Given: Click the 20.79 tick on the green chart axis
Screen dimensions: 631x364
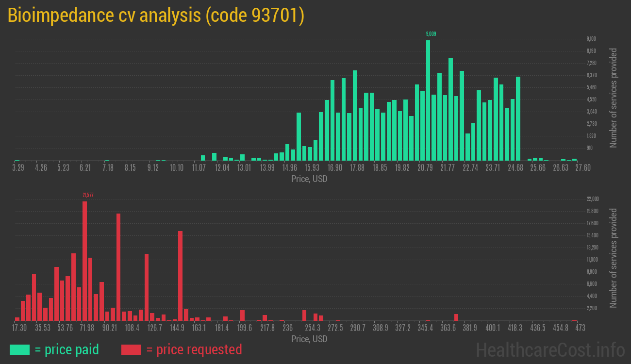Looking at the screenshot, I should (425, 168).
